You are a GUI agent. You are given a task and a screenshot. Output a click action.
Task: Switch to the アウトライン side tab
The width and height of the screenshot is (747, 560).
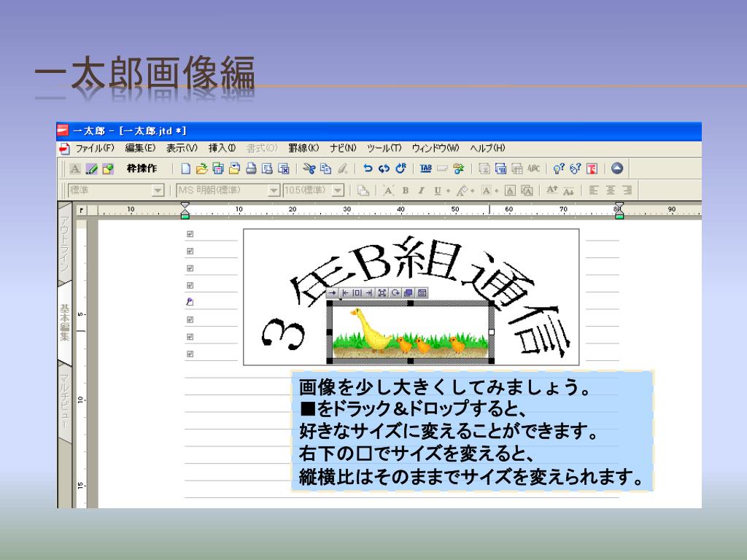coord(64,243)
